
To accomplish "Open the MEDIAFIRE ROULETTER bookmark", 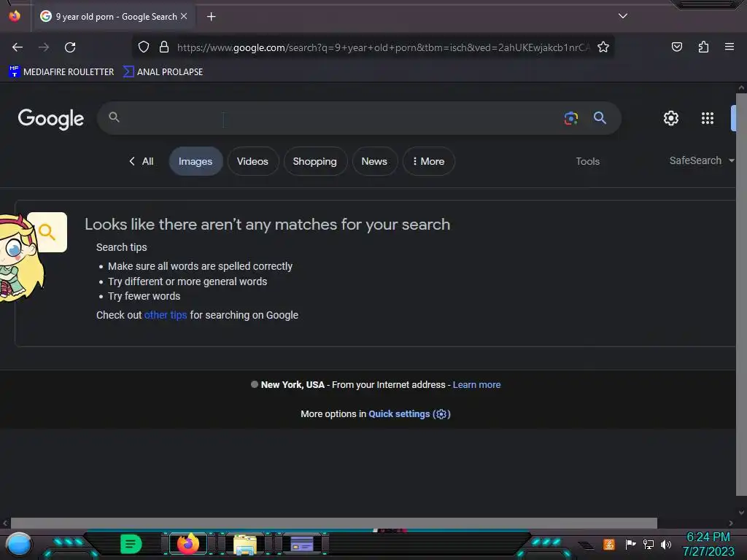I will (x=61, y=72).
